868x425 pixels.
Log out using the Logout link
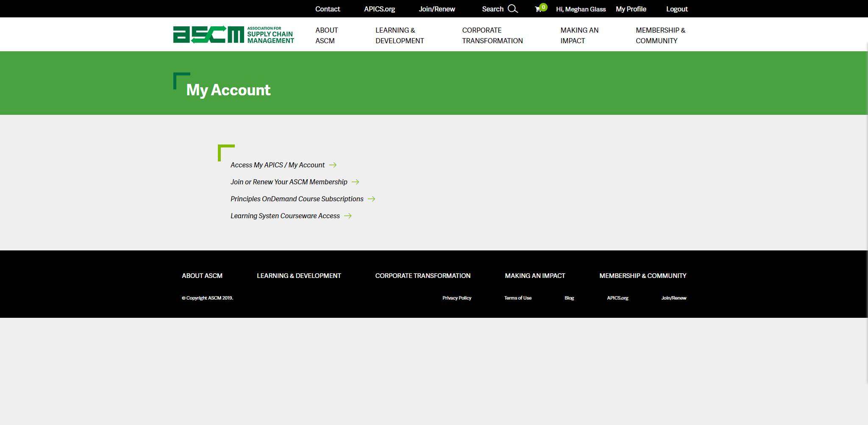coord(676,9)
